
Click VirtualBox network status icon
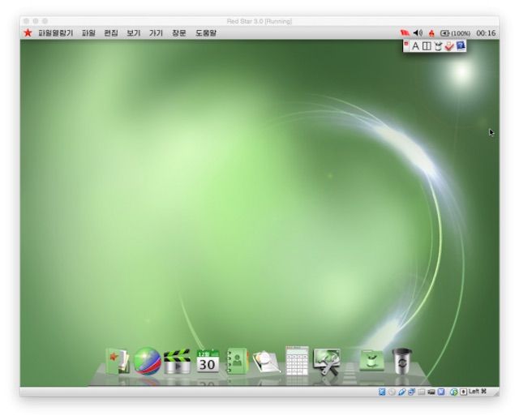411,392
